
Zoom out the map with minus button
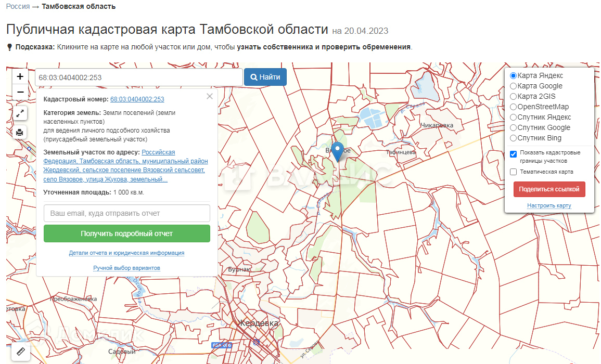pyautogui.click(x=20, y=92)
